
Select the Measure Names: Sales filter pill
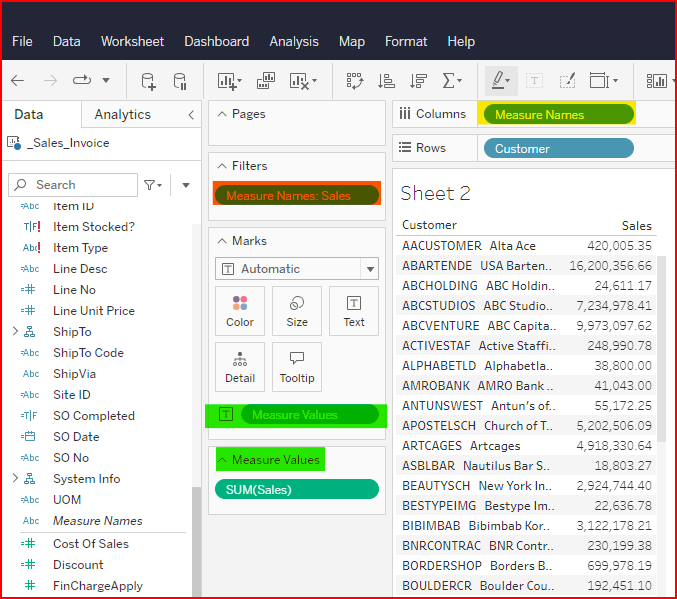(x=297, y=195)
